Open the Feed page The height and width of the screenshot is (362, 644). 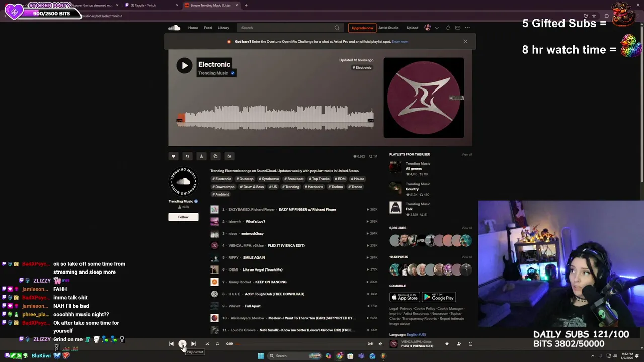pos(208,28)
